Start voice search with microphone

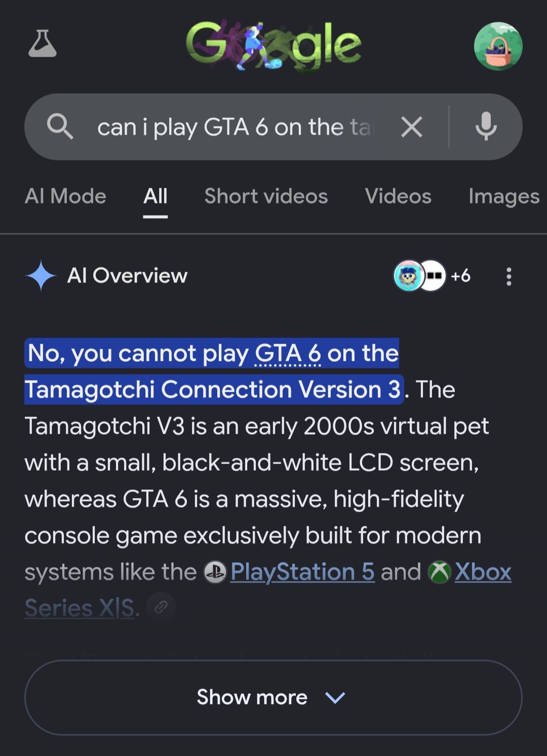click(486, 127)
